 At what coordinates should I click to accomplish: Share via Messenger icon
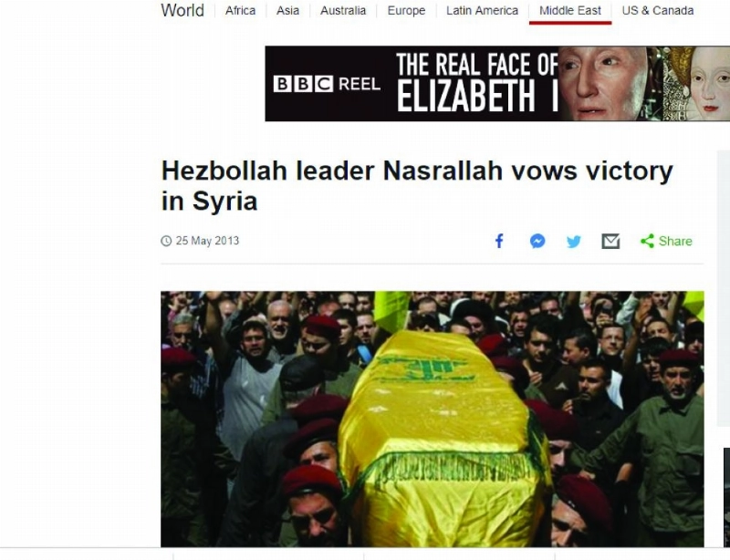537,241
